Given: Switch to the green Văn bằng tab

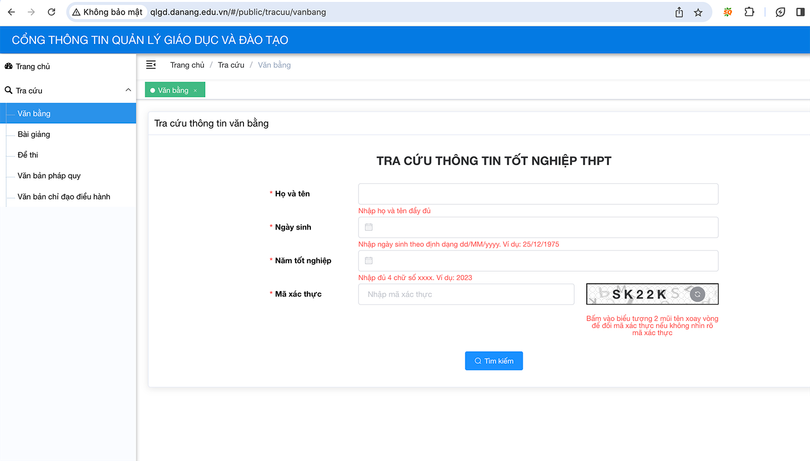Looking at the screenshot, I should 173,90.
